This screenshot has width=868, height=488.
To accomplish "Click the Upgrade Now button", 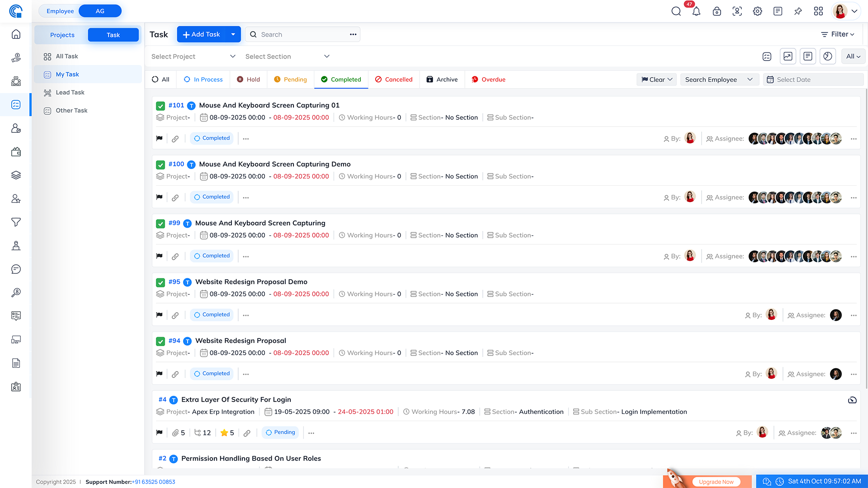I will [x=716, y=482].
